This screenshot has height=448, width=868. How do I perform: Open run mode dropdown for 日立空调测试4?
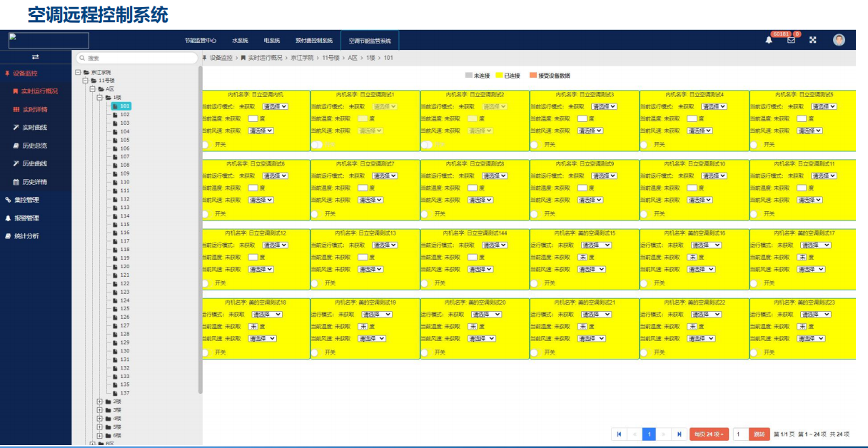(714, 106)
